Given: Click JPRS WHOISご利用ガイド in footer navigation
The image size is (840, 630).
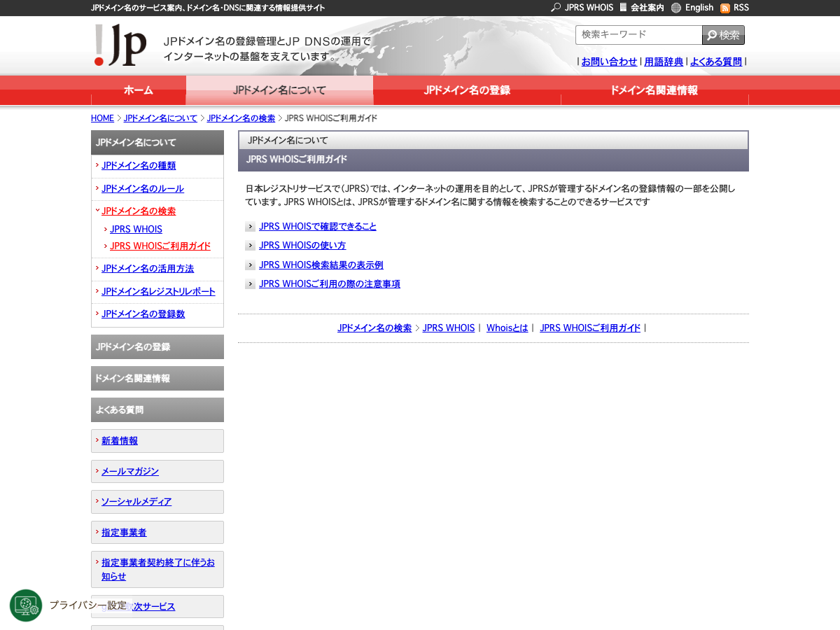Looking at the screenshot, I should (590, 328).
